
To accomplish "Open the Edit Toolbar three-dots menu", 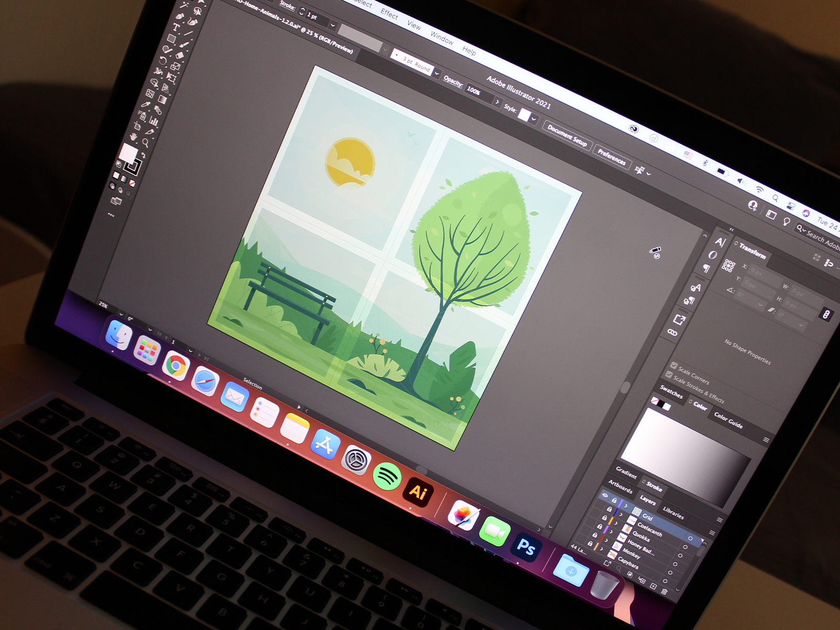I will (x=111, y=215).
